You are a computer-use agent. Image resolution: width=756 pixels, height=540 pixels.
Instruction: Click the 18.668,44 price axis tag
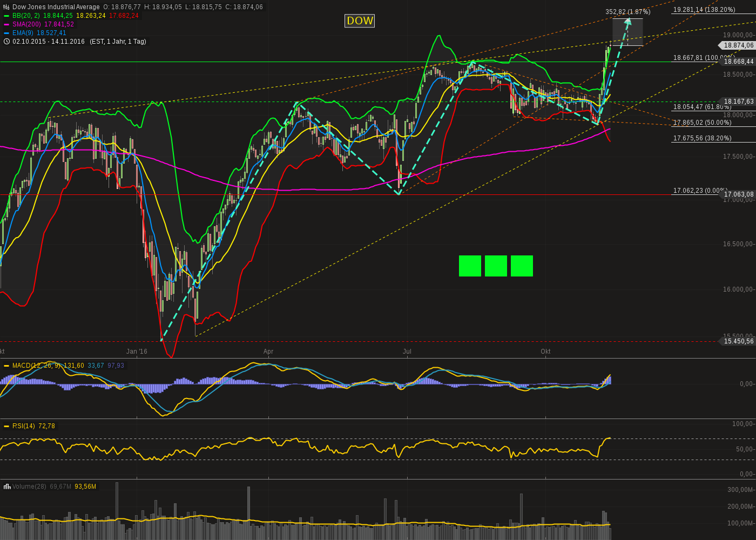738,62
